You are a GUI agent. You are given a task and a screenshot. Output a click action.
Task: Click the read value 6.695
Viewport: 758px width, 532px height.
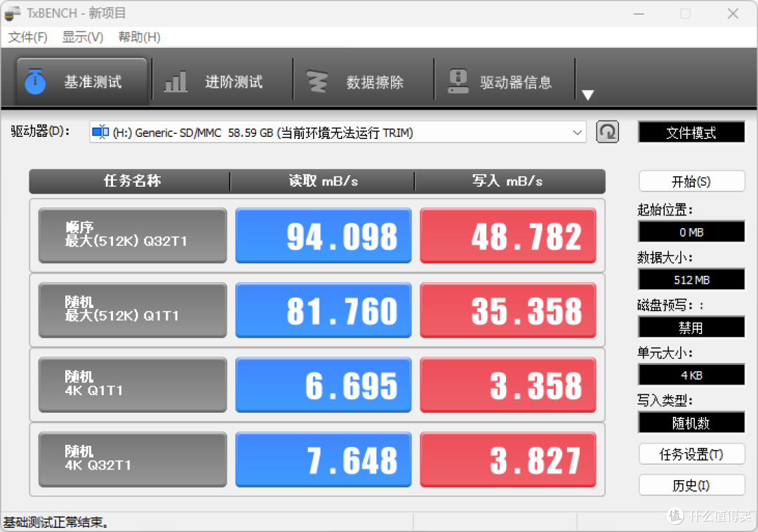[324, 385]
